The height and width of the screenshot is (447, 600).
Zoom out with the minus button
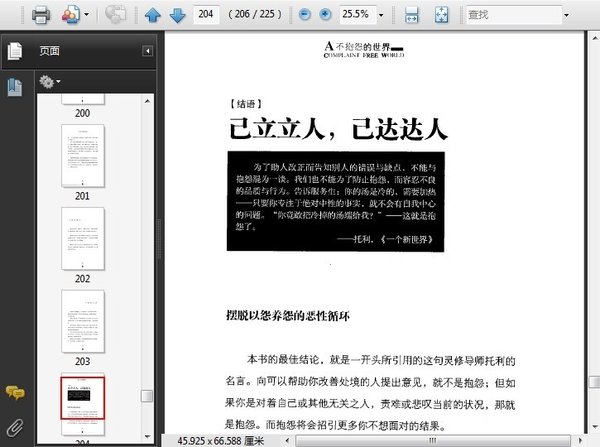point(305,15)
